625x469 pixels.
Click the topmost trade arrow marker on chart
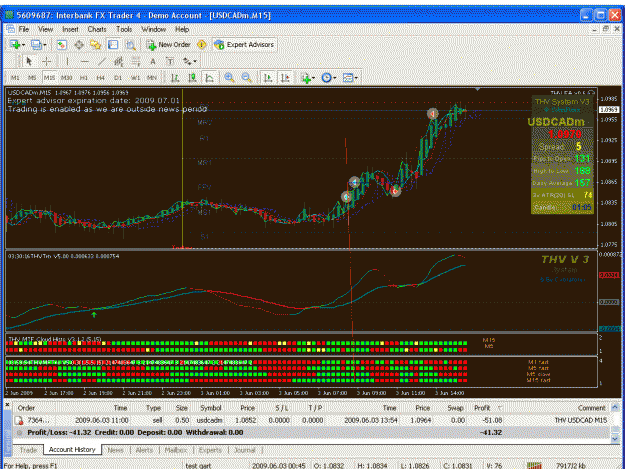pos(432,114)
